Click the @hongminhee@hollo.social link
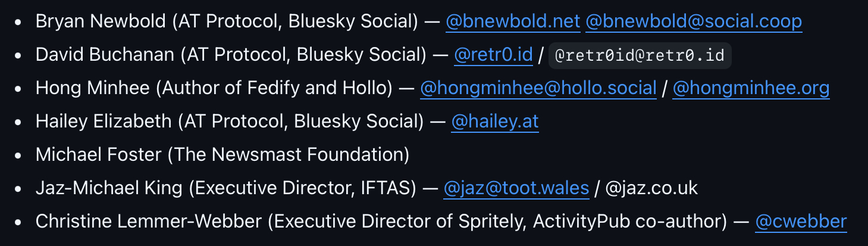This screenshot has width=868, height=246. pos(538,89)
